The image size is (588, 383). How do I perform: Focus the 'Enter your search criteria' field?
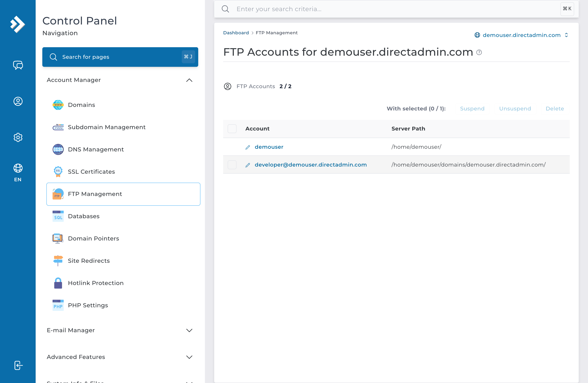(396, 9)
